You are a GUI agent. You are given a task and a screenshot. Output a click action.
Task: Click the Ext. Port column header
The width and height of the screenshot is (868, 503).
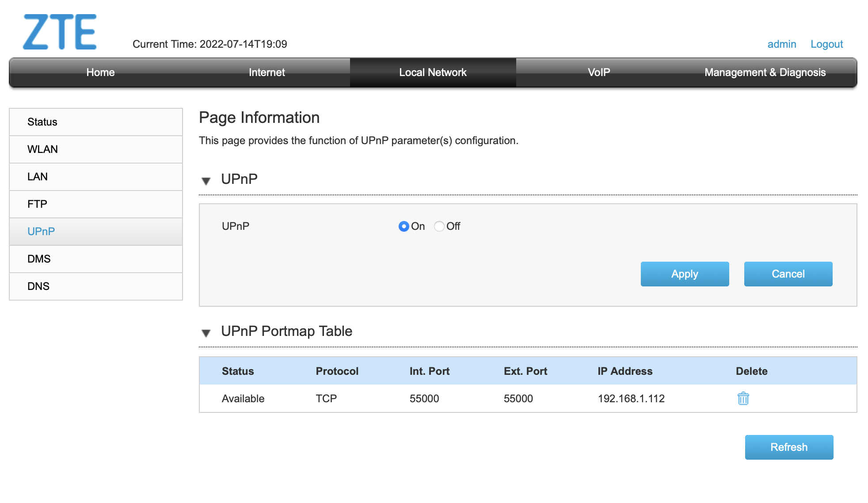click(x=525, y=371)
